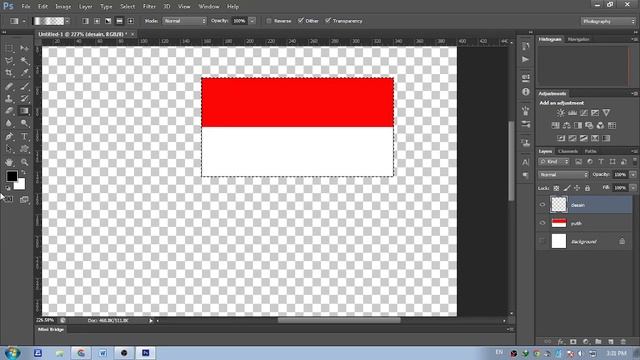640x360 pixels.
Task: Hide the desain layer
Action: coord(542,205)
